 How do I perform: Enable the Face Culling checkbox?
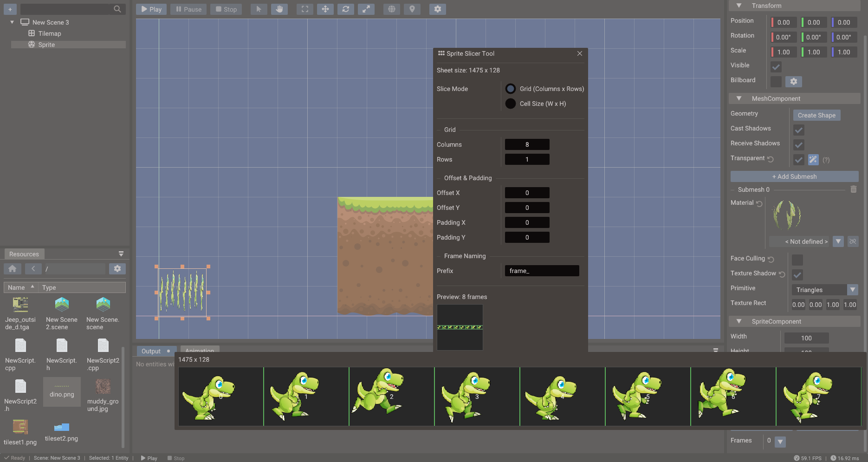(797, 260)
